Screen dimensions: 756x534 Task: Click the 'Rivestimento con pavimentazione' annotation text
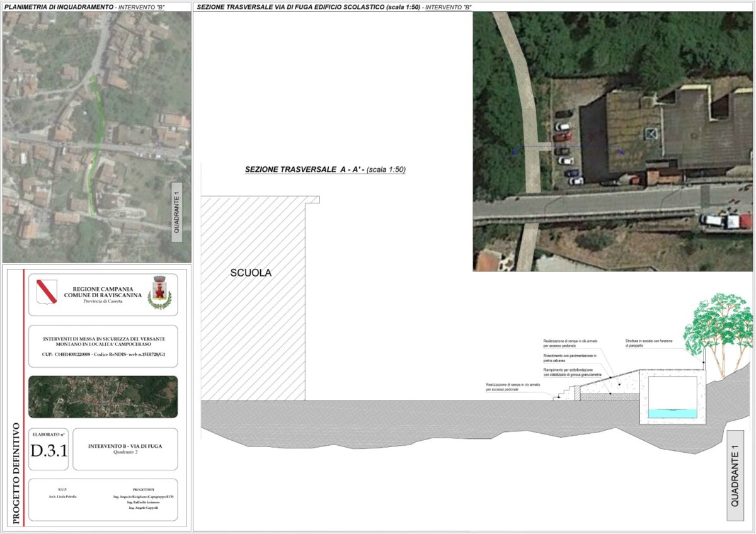pyautogui.click(x=570, y=358)
